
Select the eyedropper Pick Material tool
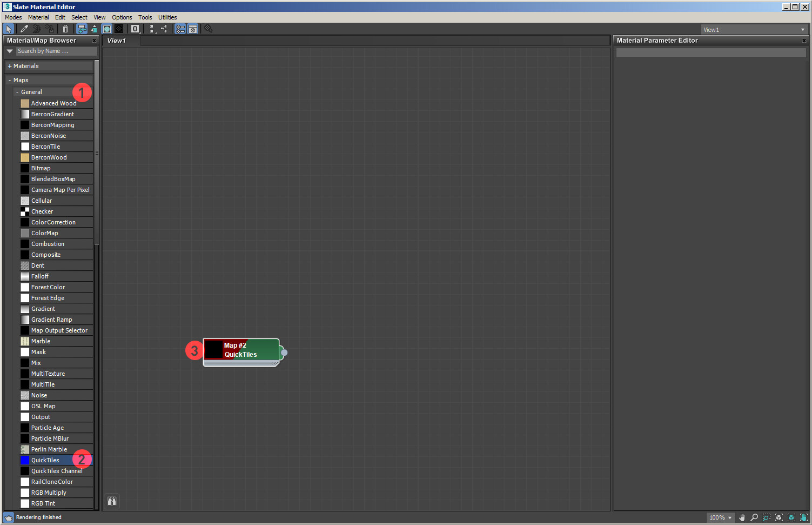pyautogui.click(x=24, y=29)
